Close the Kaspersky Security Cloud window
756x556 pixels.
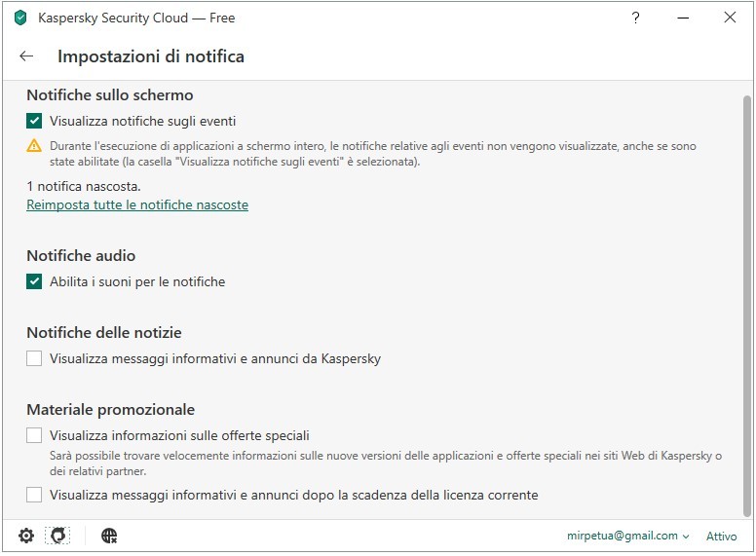click(x=730, y=18)
